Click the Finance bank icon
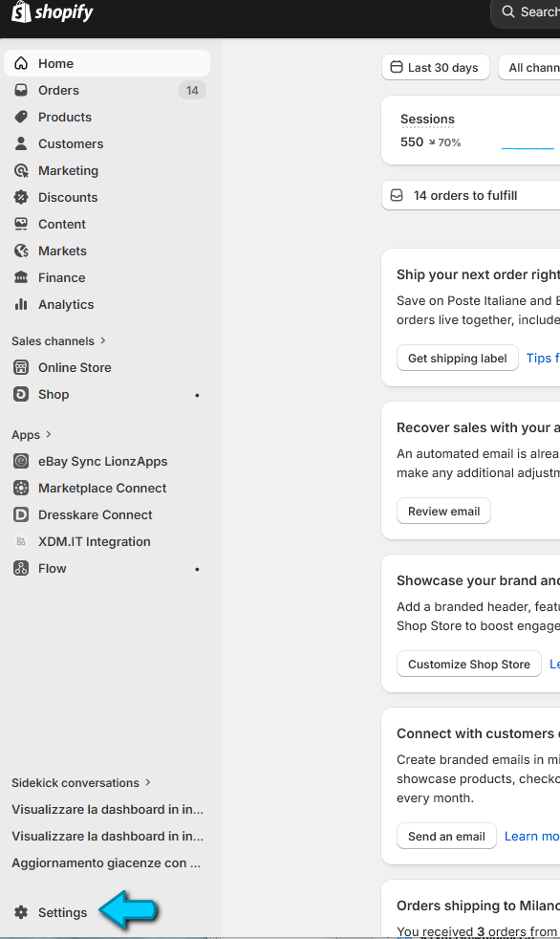The image size is (560, 939). click(x=21, y=277)
